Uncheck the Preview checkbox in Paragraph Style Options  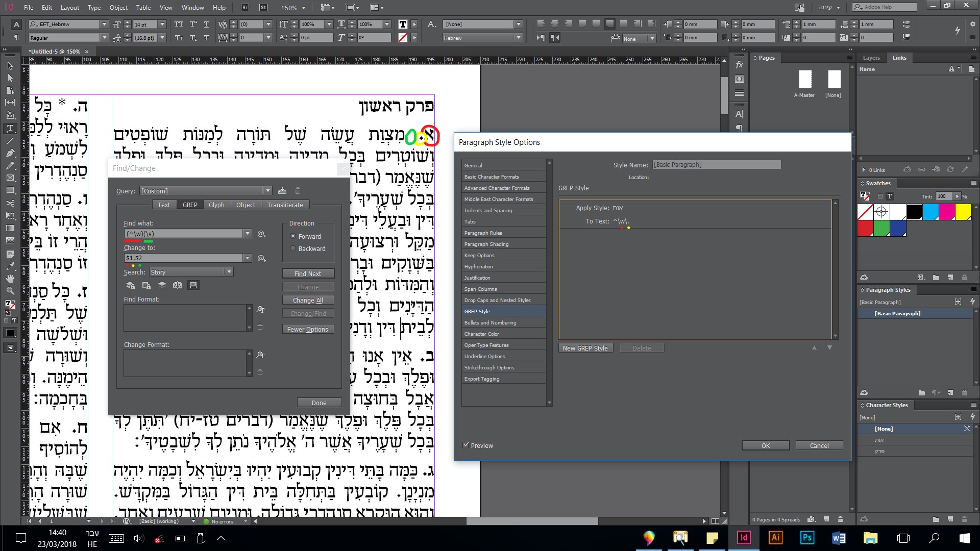pos(465,444)
